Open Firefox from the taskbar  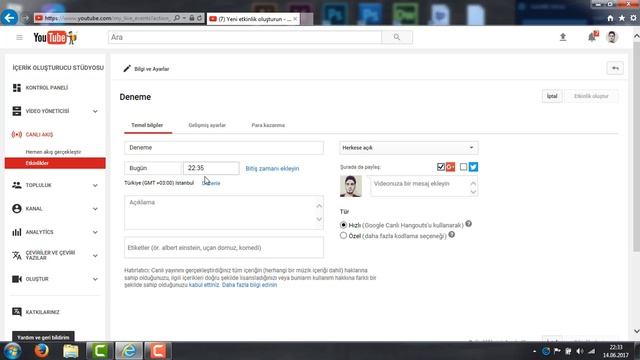point(41,351)
